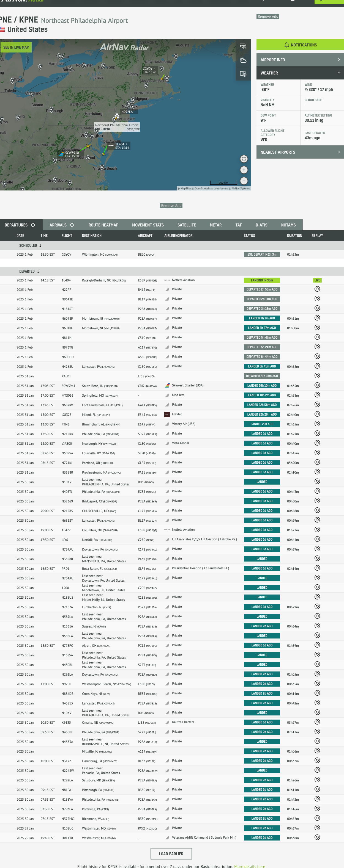The width and height of the screenshot is (344, 868).
Task: Replay flight N6098F to Morristown
Action: pos(317,318)
